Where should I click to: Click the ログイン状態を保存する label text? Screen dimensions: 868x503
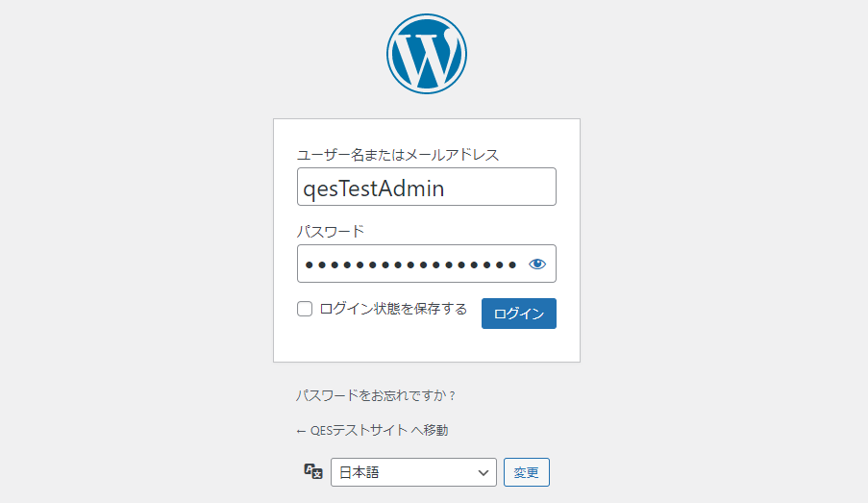[393, 309]
